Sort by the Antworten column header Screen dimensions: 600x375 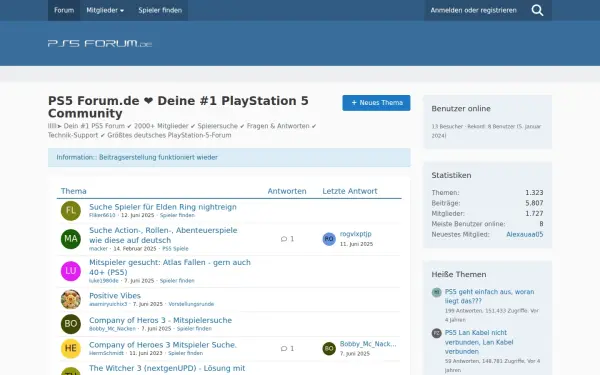click(287, 191)
